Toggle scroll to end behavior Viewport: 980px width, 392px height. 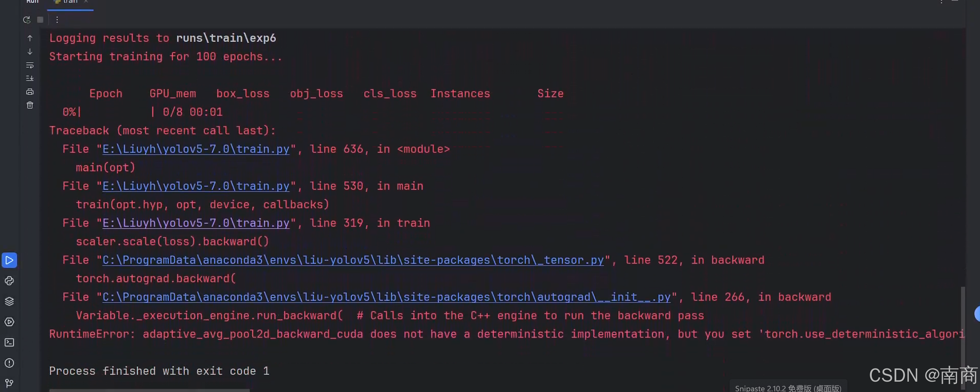click(30, 78)
